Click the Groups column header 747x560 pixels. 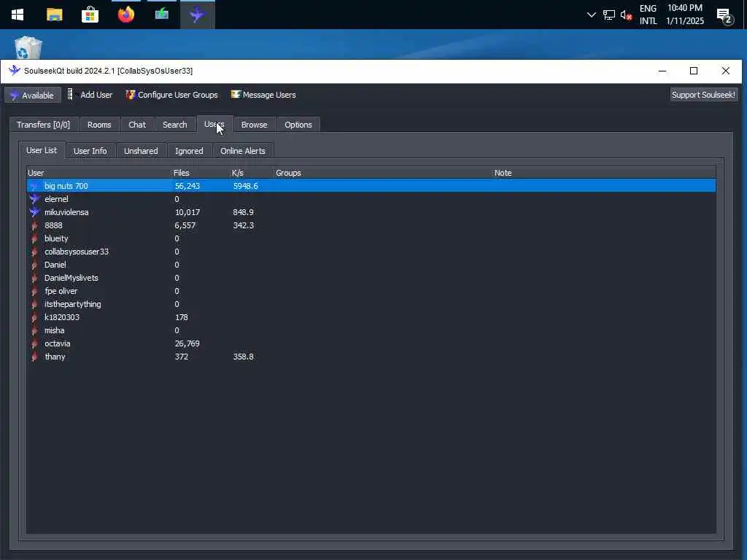pyautogui.click(x=384, y=173)
